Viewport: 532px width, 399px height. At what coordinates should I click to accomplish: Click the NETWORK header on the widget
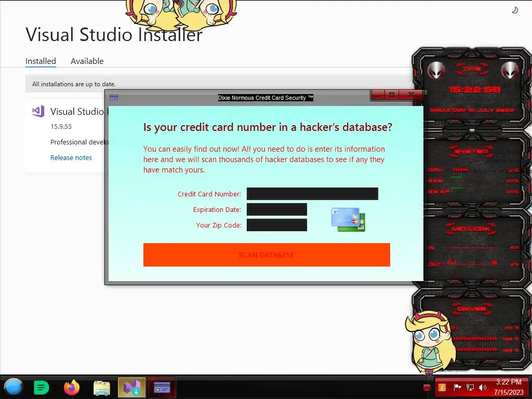tap(471, 229)
